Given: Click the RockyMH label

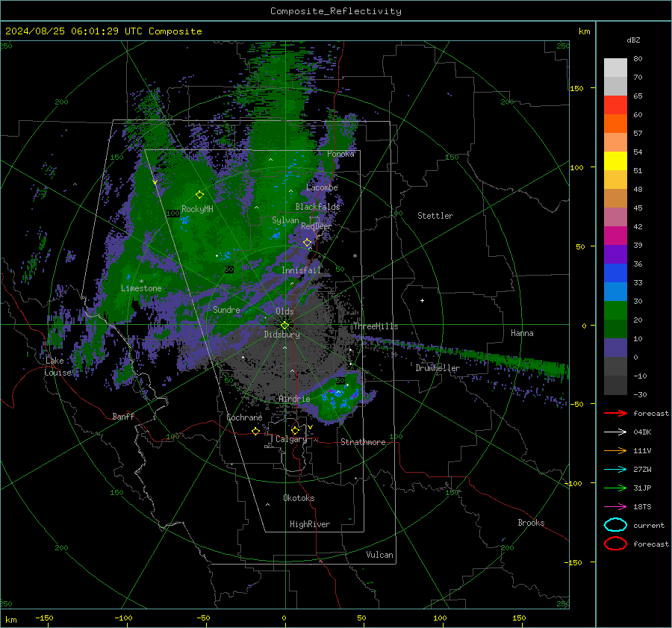Looking at the screenshot, I should 197,209.
